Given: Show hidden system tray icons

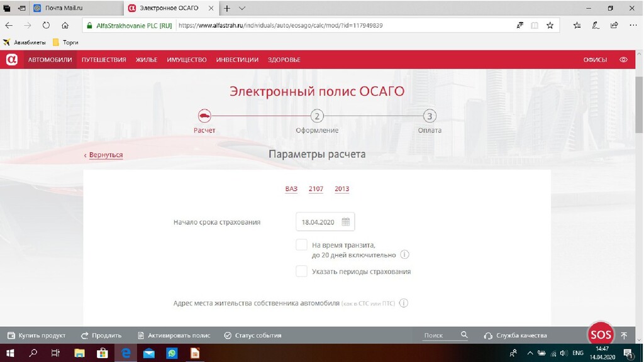Looking at the screenshot, I should (530, 353).
